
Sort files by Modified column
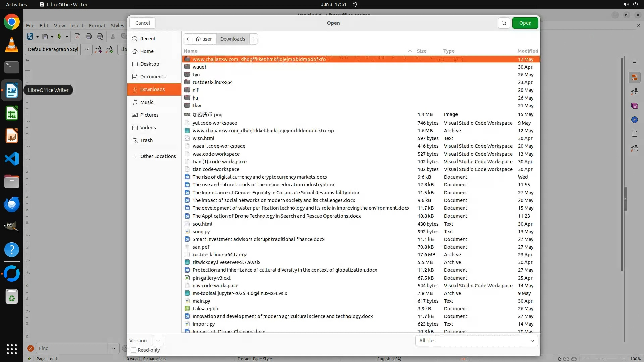pos(527,51)
